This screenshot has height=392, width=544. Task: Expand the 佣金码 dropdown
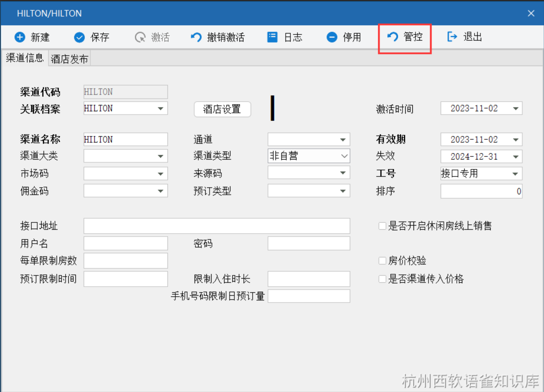tap(160, 191)
